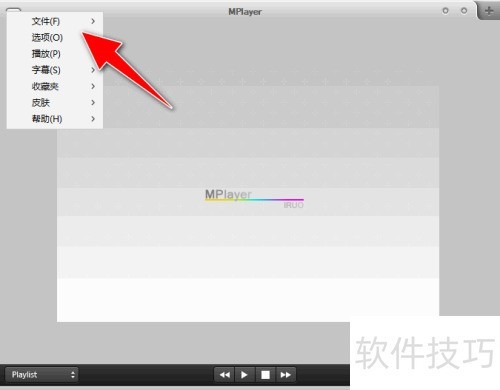This screenshot has width=500, height=390.
Task: Start playback with the play button
Action: pos(244,375)
